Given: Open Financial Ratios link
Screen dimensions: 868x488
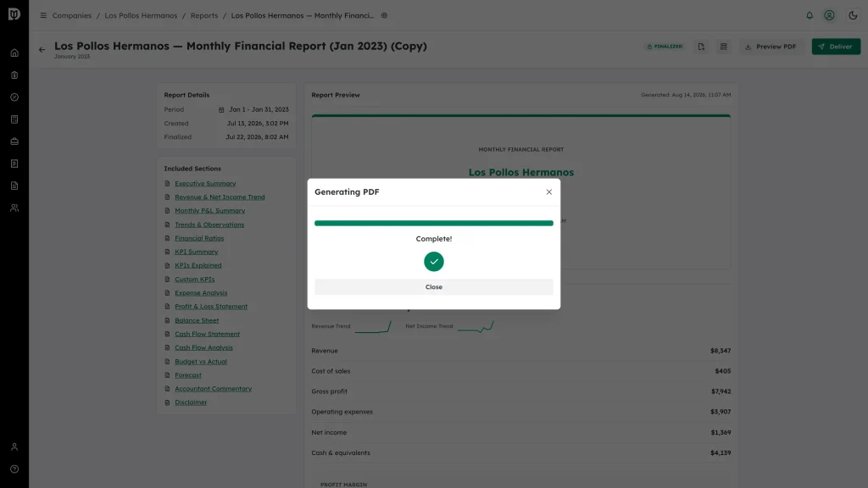Looking at the screenshot, I should (x=199, y=238).
